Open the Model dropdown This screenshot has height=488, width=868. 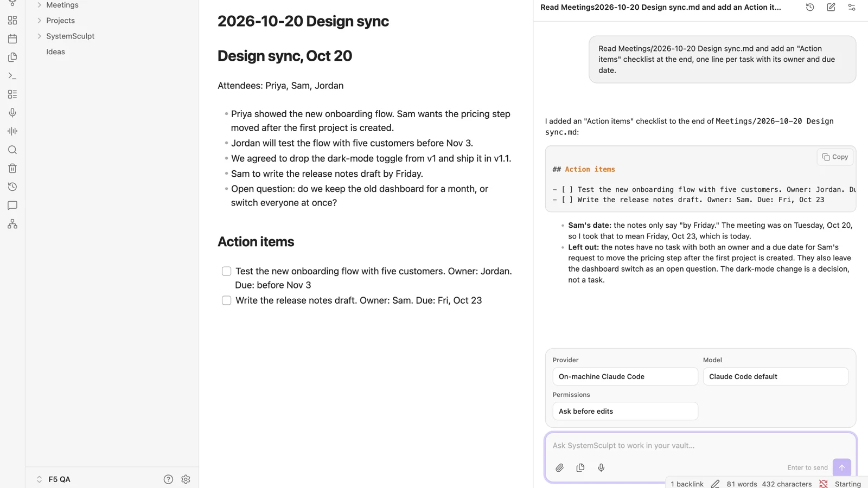(776, 376)
